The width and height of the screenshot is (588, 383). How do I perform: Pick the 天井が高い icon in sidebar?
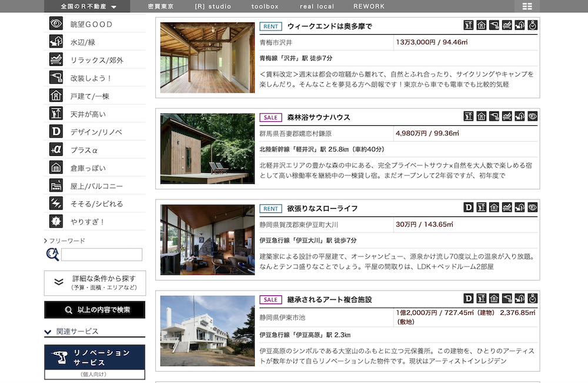point(56,114)
